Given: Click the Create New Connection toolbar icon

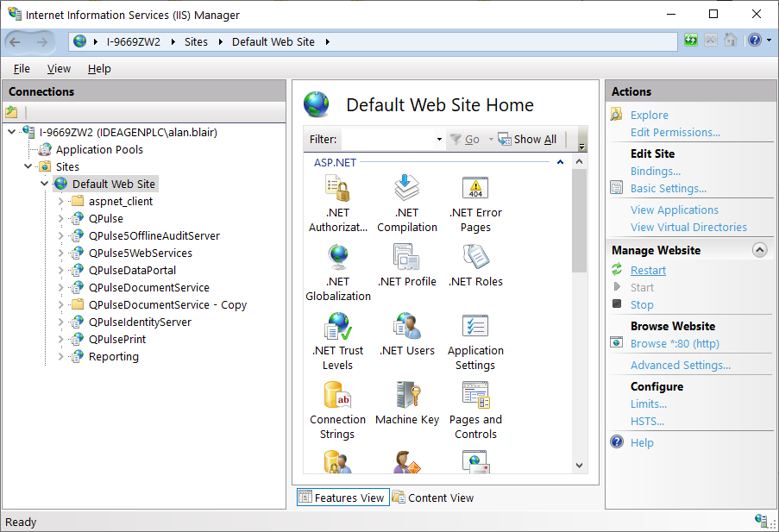Looking at the screenshot, I should coord(11,112).
